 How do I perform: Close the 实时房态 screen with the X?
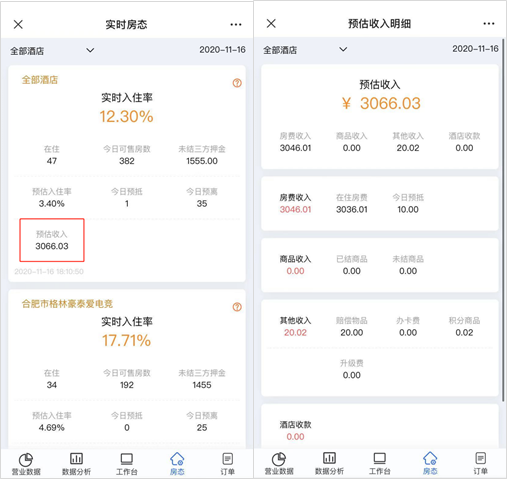[18, 24]
